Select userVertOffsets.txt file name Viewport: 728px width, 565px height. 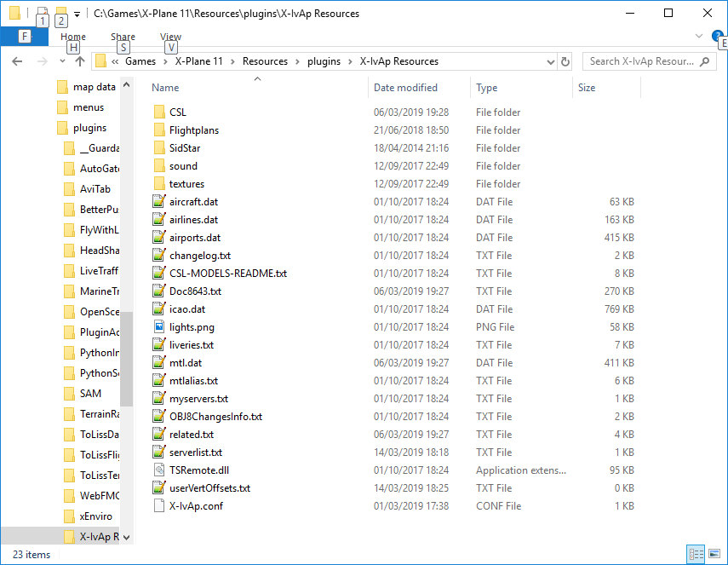209,487
